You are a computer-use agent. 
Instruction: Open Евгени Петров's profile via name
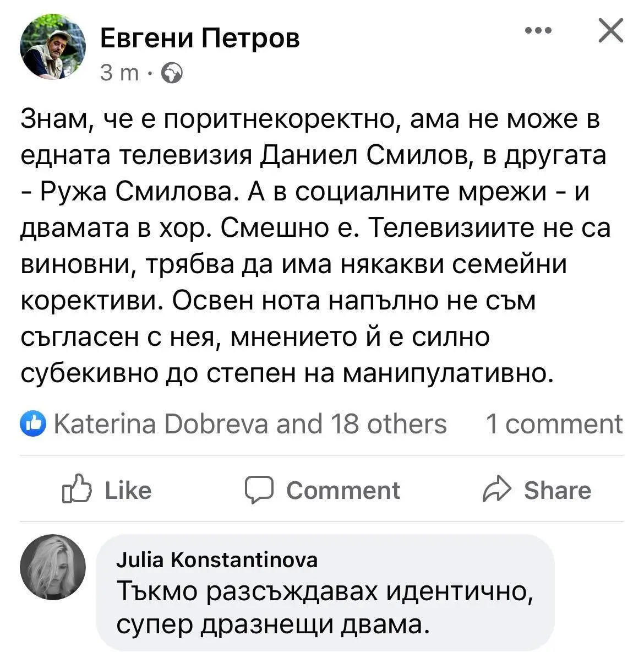200,39
